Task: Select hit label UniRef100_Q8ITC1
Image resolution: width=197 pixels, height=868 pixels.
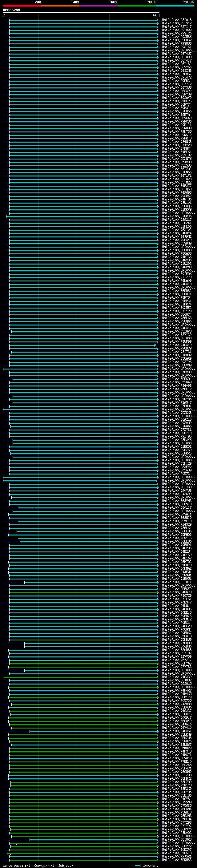Action: pos(176,352)
